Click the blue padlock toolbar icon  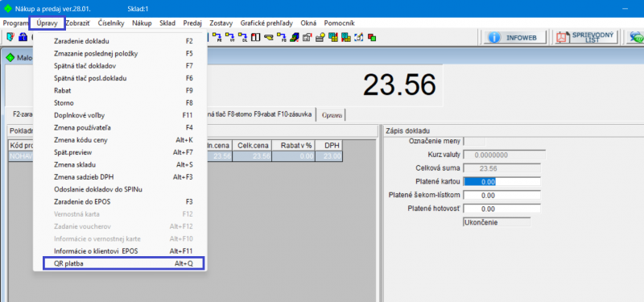pos(23,36)
